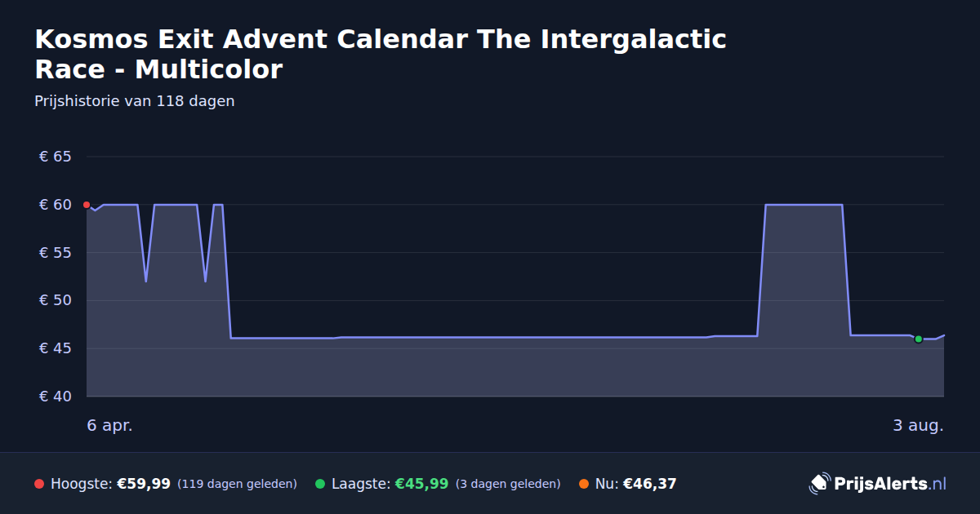The height and width of the screenshot is (514, 980).
Task: Click the highest price value €59,99
Action: pyautogui.click(x=144, y=484)
